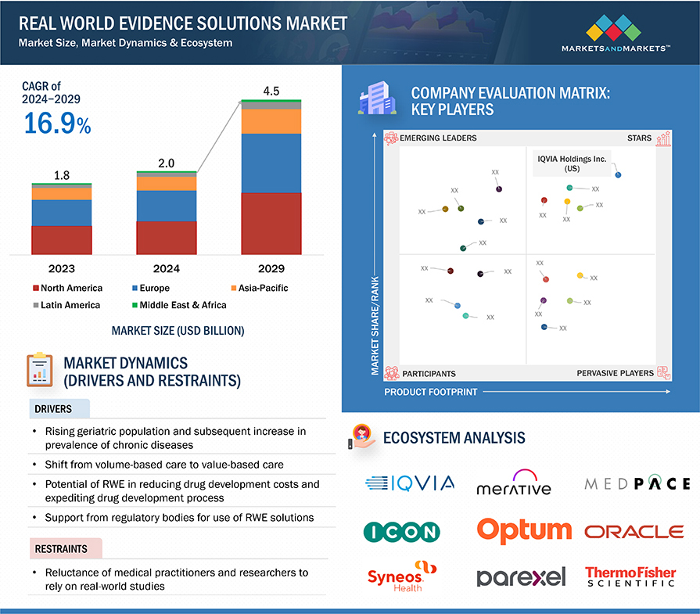The image size is (700, 614).
Task: Select the DRIVERS section header
Action: pos(53,409)
